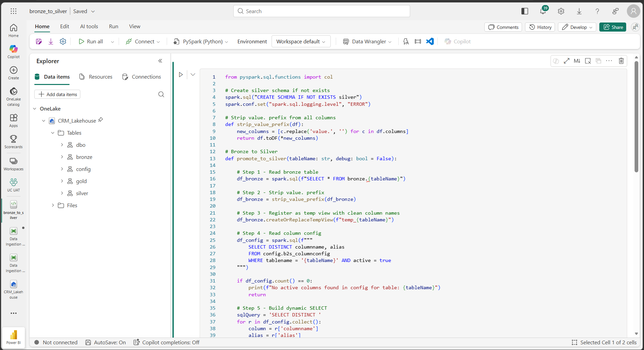The image size is (644, 350).
Task: Open Data Wrangler dropdown
Action: tap(367, 41)
